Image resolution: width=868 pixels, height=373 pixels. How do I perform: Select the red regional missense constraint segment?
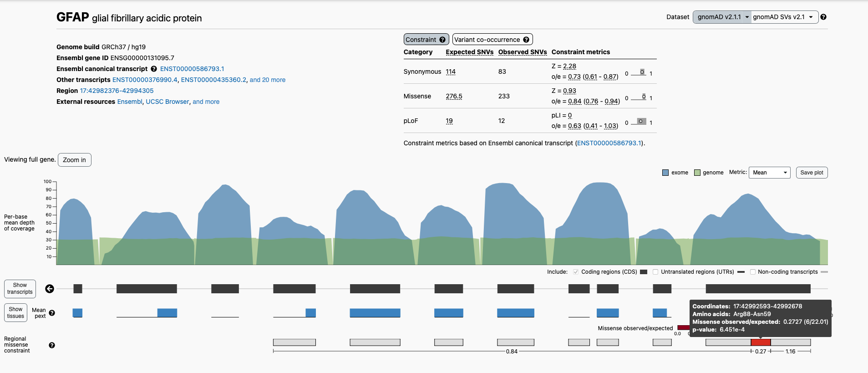(761, 342)
